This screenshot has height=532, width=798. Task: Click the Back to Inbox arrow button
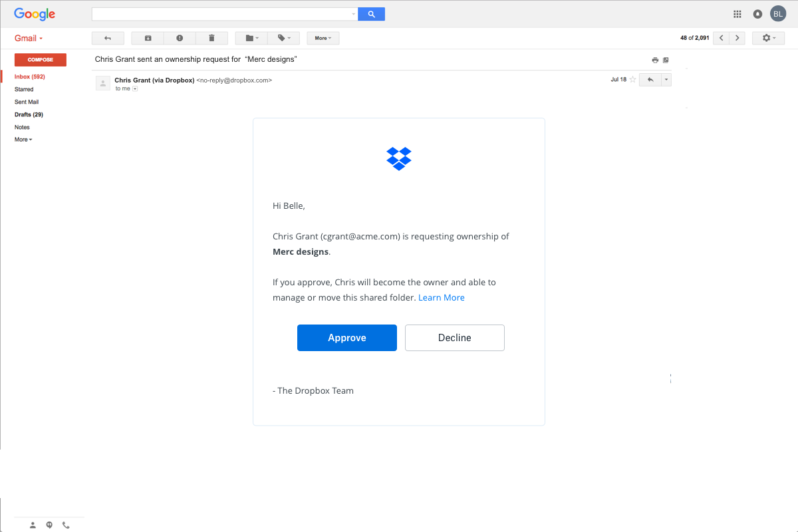108,38
